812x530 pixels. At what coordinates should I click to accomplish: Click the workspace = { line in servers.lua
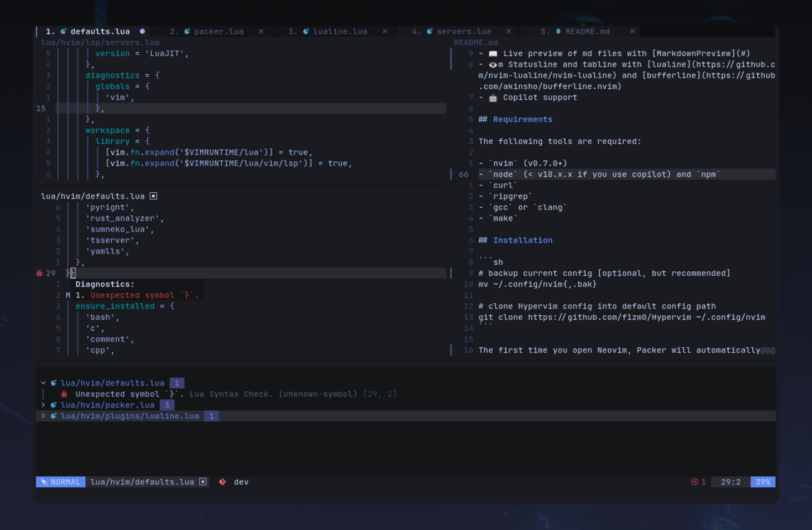pyautogui.click(x=118, y=131)
